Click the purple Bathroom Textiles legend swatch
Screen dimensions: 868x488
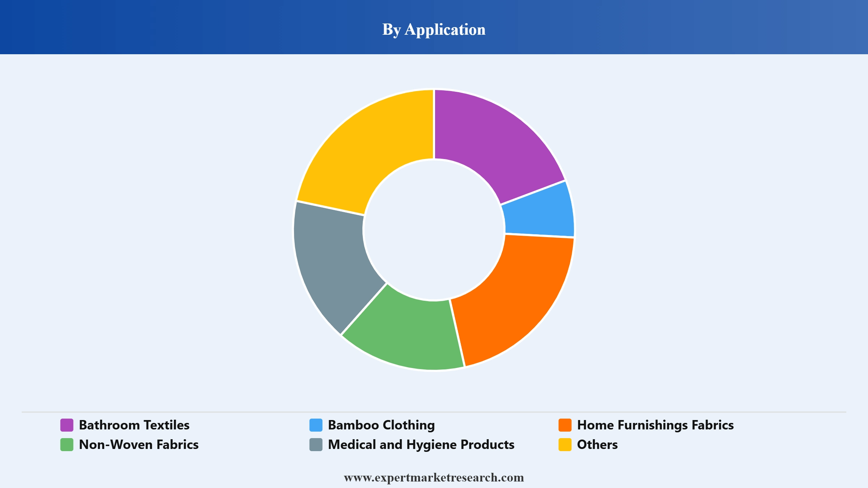(x=67, y=425)
